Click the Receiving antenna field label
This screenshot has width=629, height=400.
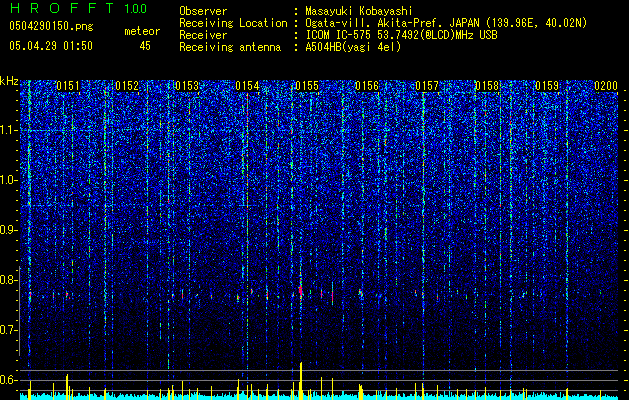[230, 47]
